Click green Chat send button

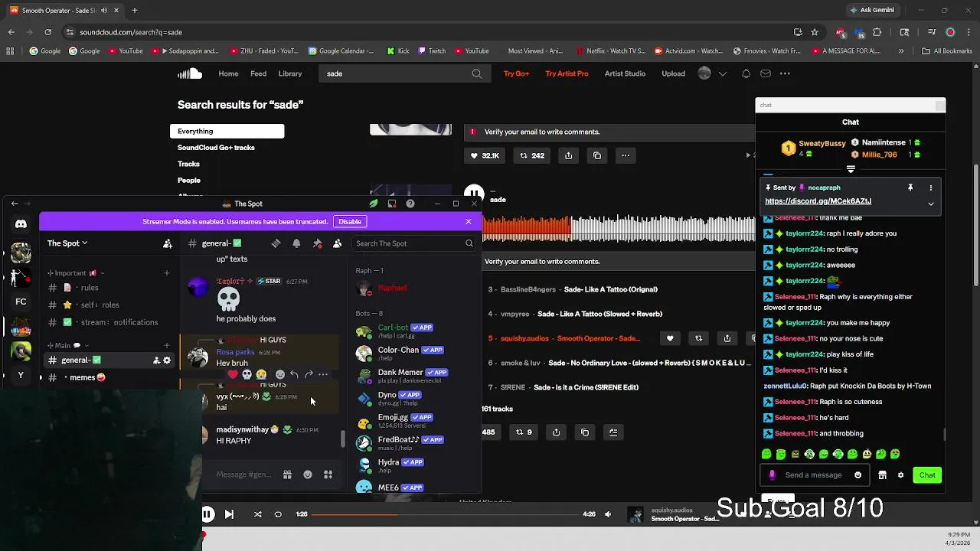coord(927,475)
